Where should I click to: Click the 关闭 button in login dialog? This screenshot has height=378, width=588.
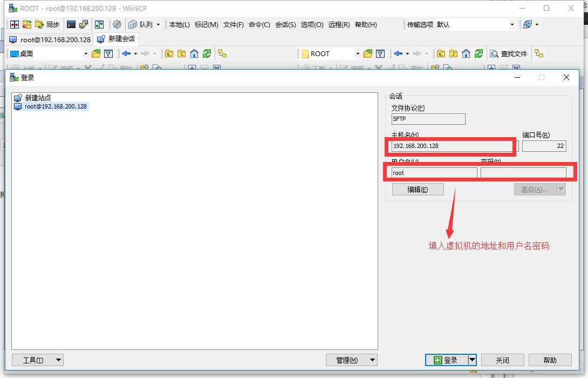(503, 360)
